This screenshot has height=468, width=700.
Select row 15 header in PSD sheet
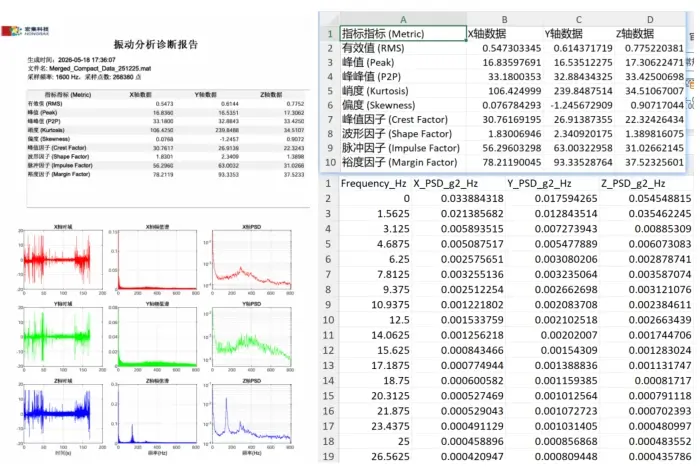[x=328, y=396]
